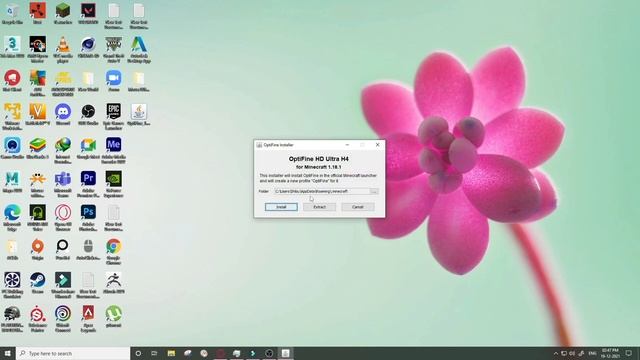Select the Adobe Premiere Pro icon
The image size is (640, 360).
click(88, 184)
